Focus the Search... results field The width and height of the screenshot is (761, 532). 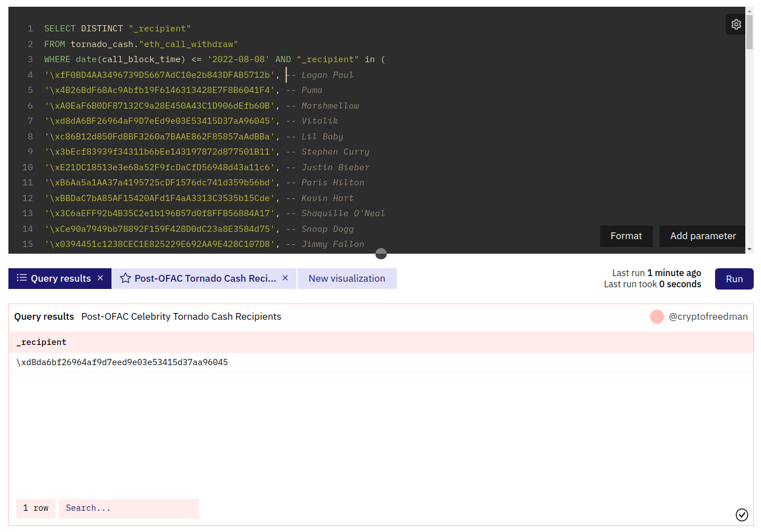[129, 508]
